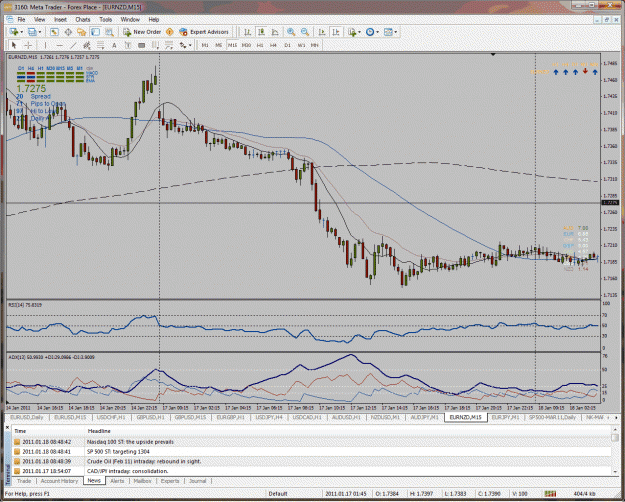This screenshot has width=625, height=502.
Task: Open the Profiles toolbar icon
Action: 32,32
